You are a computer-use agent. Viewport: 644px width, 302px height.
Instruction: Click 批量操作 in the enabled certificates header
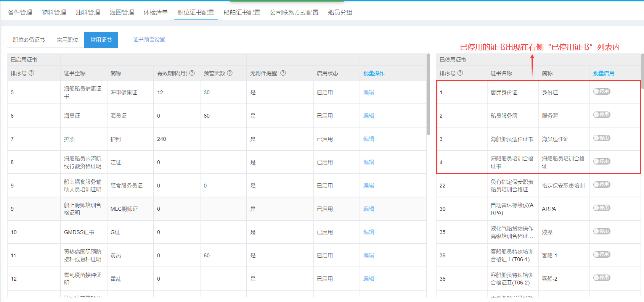[374, 73]
